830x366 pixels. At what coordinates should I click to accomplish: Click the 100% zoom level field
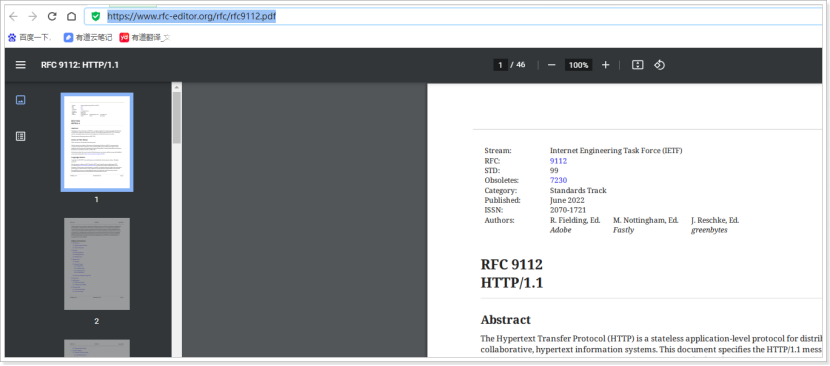tap(579, 65)
